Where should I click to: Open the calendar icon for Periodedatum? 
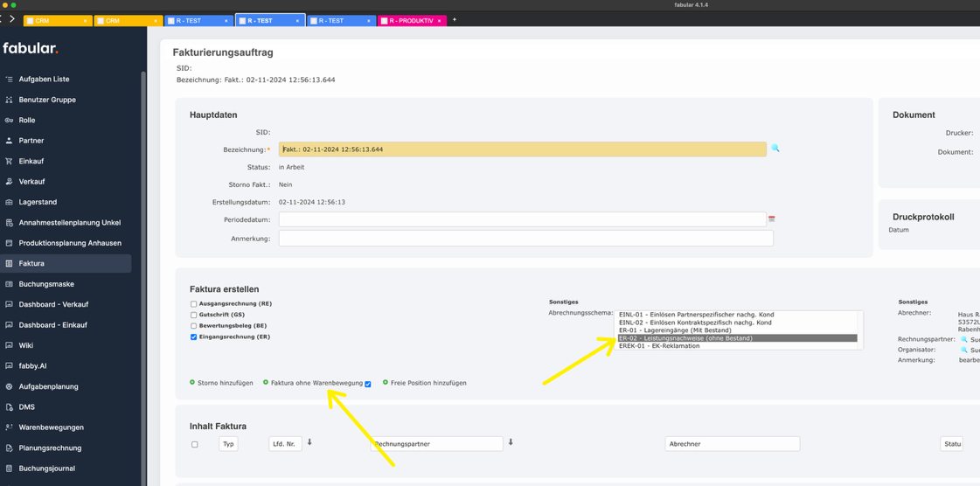tap(771, 219)
